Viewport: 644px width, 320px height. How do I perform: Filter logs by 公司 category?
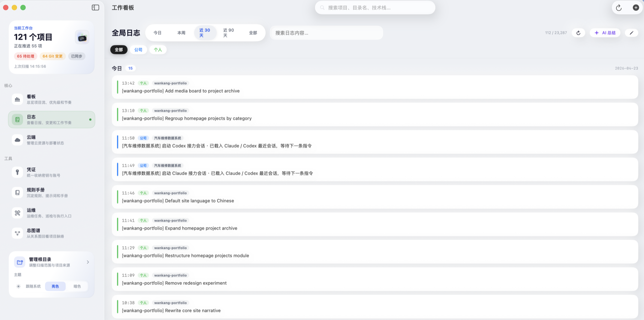pos(138,50)
